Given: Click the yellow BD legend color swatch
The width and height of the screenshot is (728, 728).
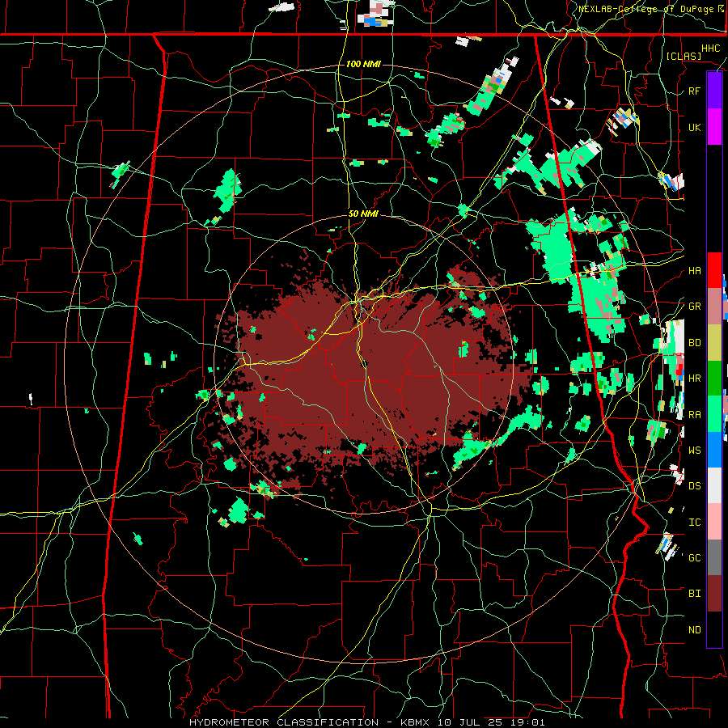Looking at the screenshot, I should [714, 343].
